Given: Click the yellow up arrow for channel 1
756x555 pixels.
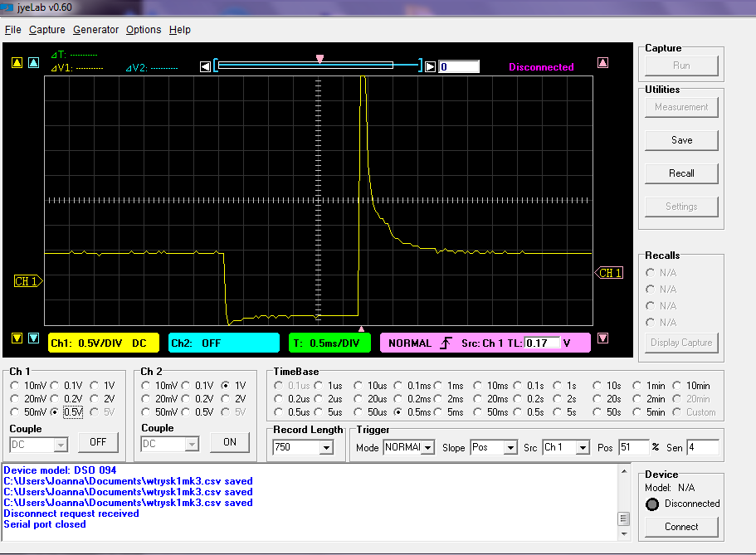Looking at the screenshot, I should tap(17, 63).
